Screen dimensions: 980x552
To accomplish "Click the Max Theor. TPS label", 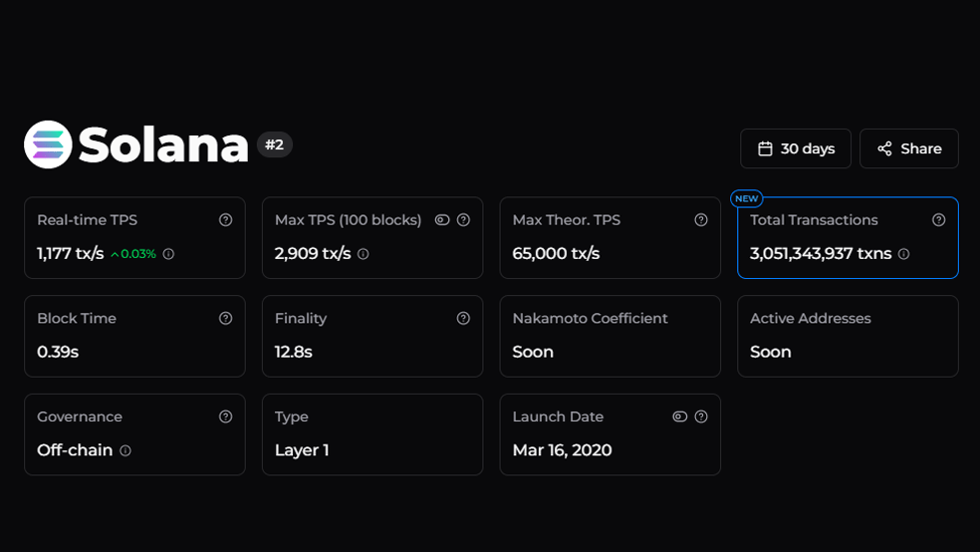I will 567,220.
